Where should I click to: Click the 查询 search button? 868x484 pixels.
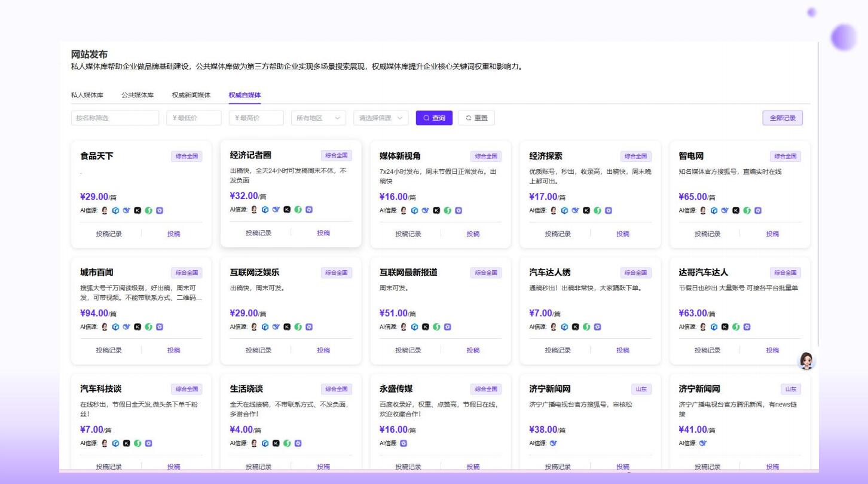tap(434, 118)
